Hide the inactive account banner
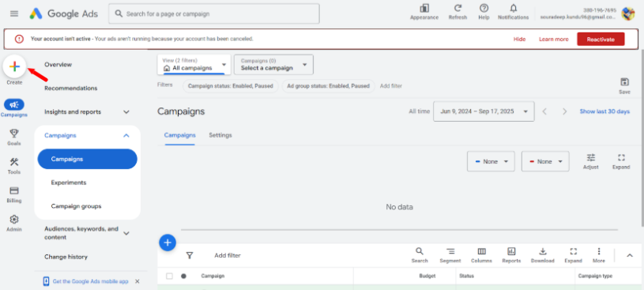Image resolution: width=644 pixels, height=290 pixels. 519,39
